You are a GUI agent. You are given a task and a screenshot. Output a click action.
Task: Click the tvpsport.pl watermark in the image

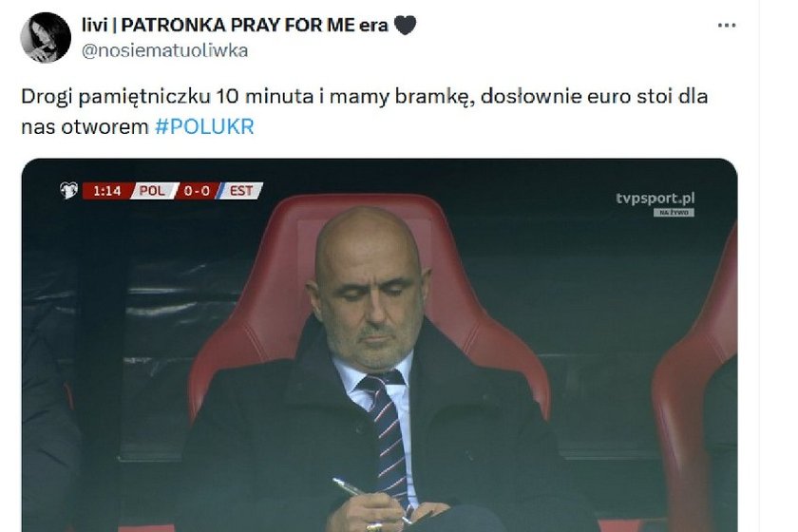pos(655,198)
